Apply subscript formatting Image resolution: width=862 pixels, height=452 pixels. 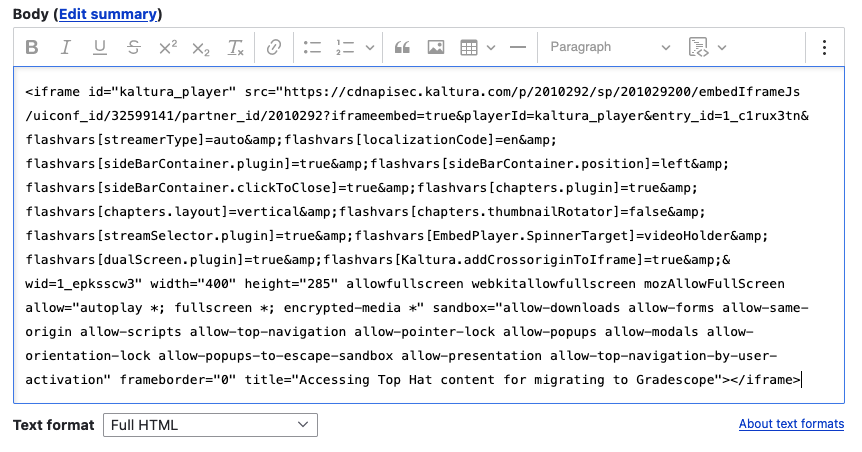click(x=201, y=47)
